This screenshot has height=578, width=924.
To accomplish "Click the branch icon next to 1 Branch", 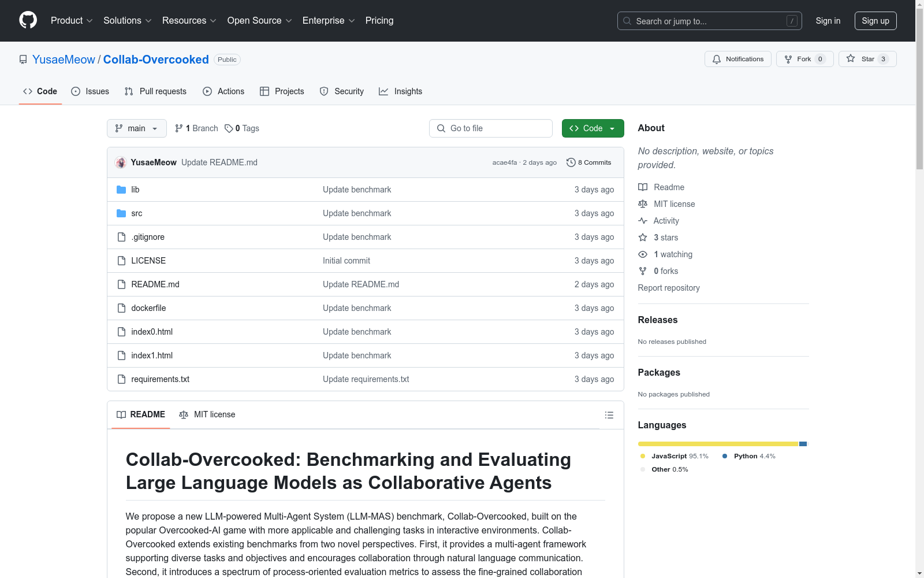I will 179,128.
